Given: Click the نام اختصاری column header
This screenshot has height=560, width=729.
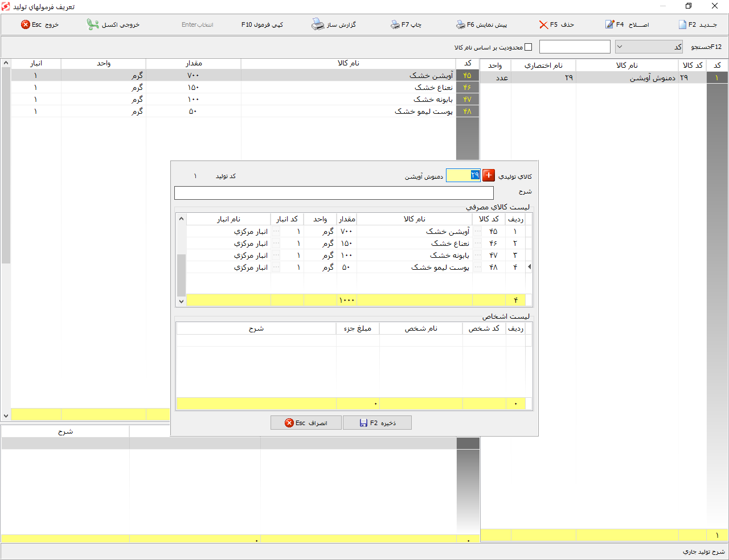Looking at the screenshot, I should (543, 65).
